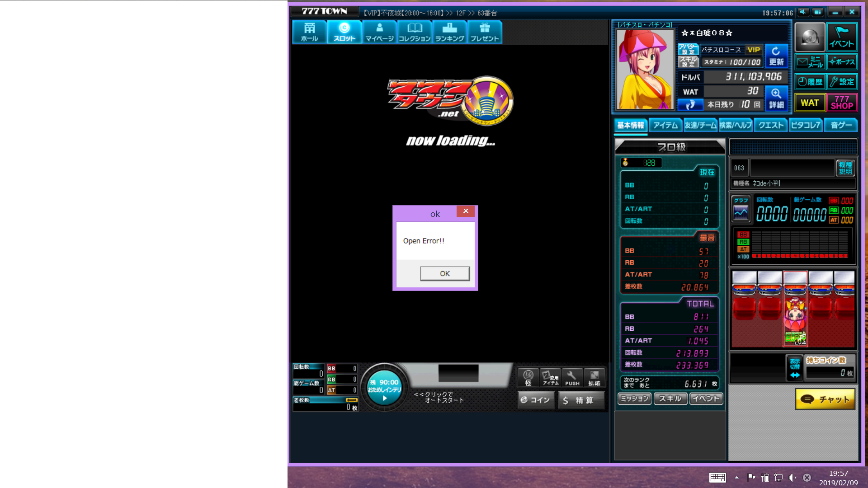Click the PUSH wrench icon
This screenshot has width=868, height=488.
pyautogui.click(x=572, y=378)
